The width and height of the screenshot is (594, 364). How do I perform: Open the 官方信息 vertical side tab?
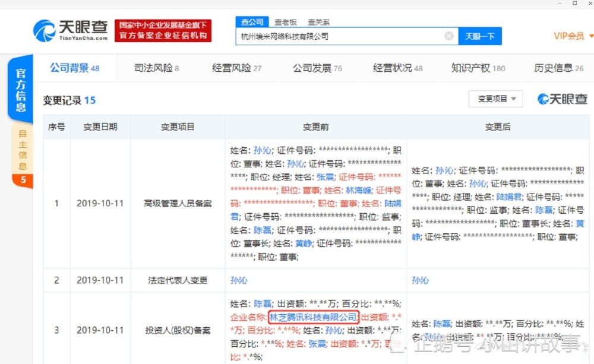(x=22, y=89)
